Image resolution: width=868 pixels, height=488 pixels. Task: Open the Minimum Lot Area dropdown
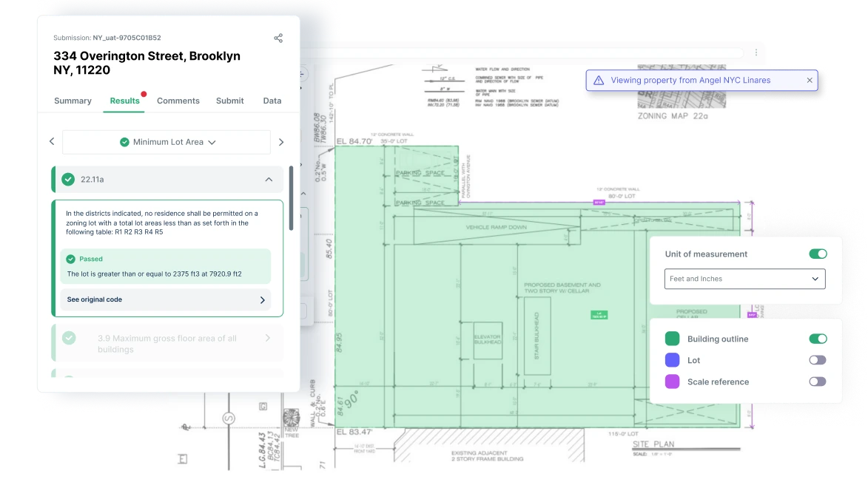click(166, 142)
